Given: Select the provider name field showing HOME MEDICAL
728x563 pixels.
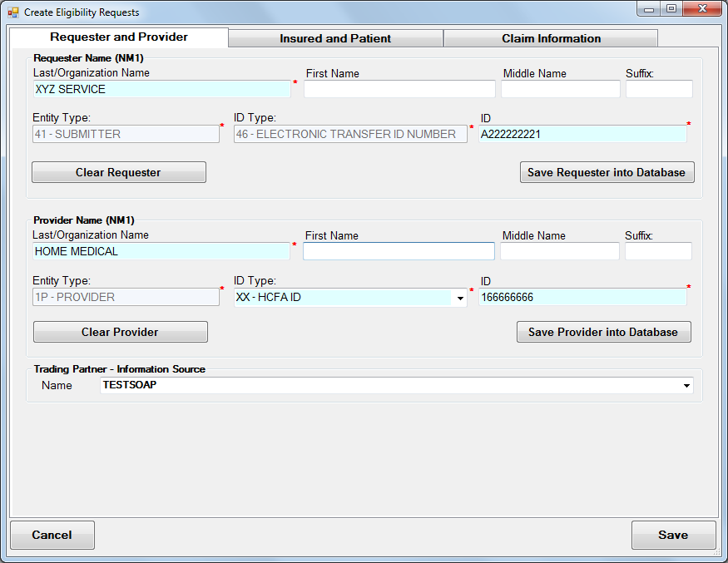Looking at the screenshot, I should click(x=161, y=251).
